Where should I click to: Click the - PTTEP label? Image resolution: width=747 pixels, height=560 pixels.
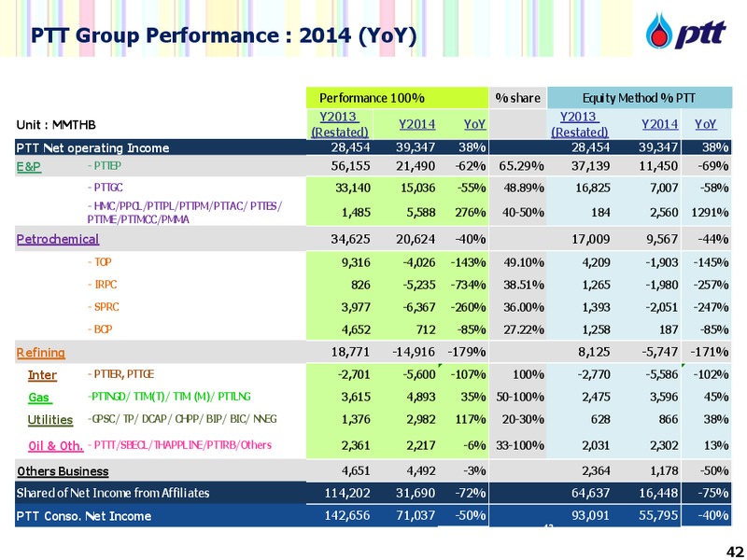(x=104, y=166)
